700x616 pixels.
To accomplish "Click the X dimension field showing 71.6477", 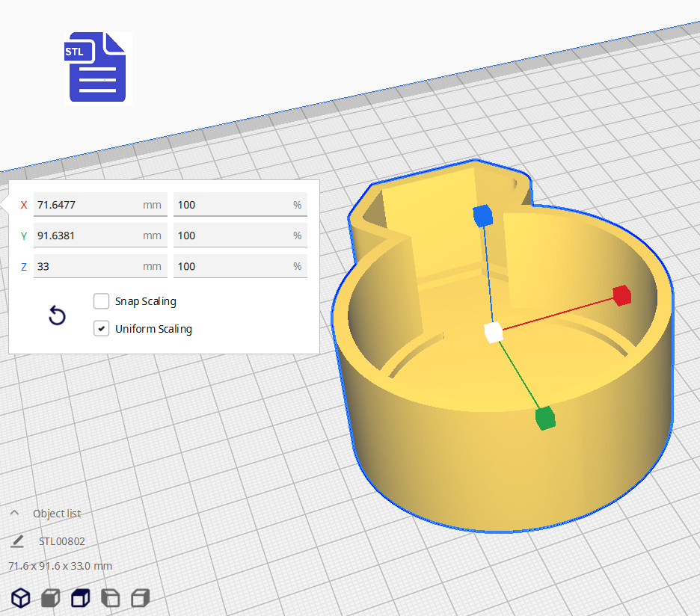I will click(x=86, y=205).
